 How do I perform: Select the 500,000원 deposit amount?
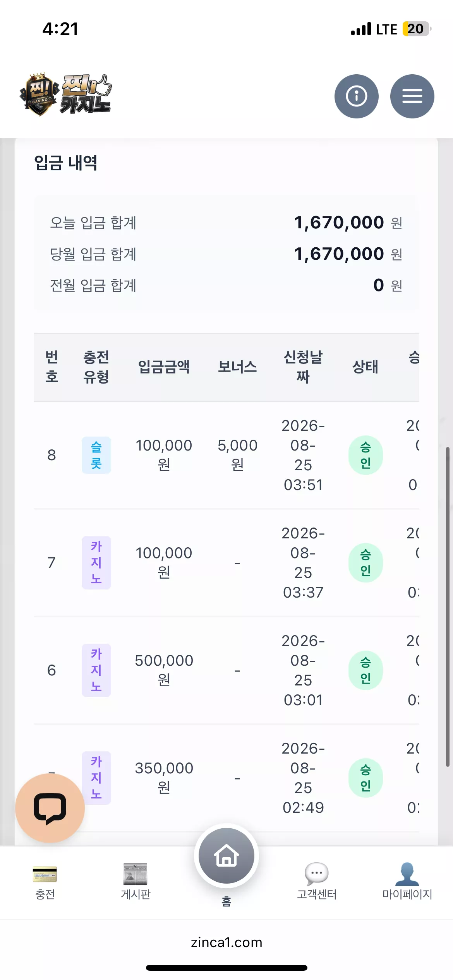pos(164,670)
